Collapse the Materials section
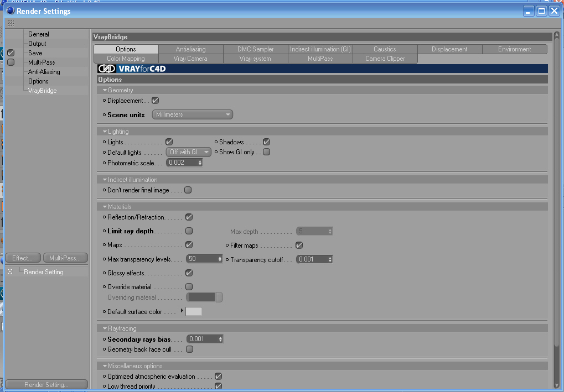The height and width of the screenshot is (392, 564). [x=105, y=207]
